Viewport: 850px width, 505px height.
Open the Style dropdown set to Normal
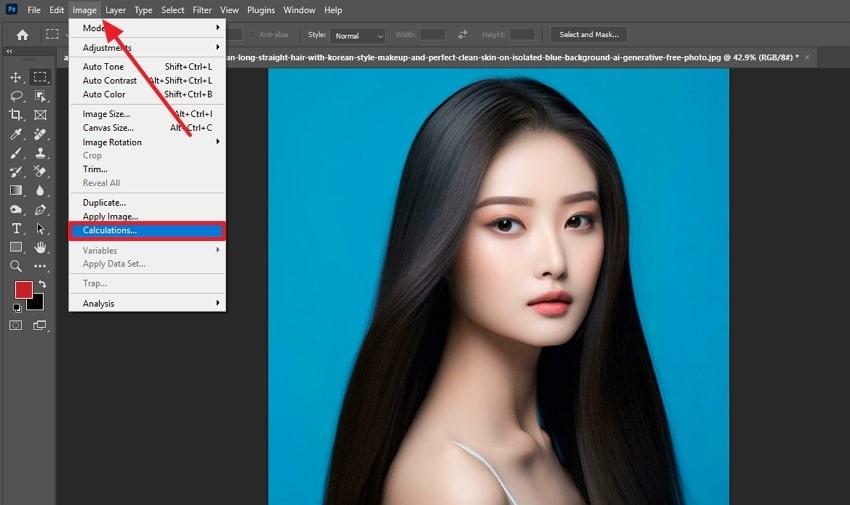[x=358, y=36]
